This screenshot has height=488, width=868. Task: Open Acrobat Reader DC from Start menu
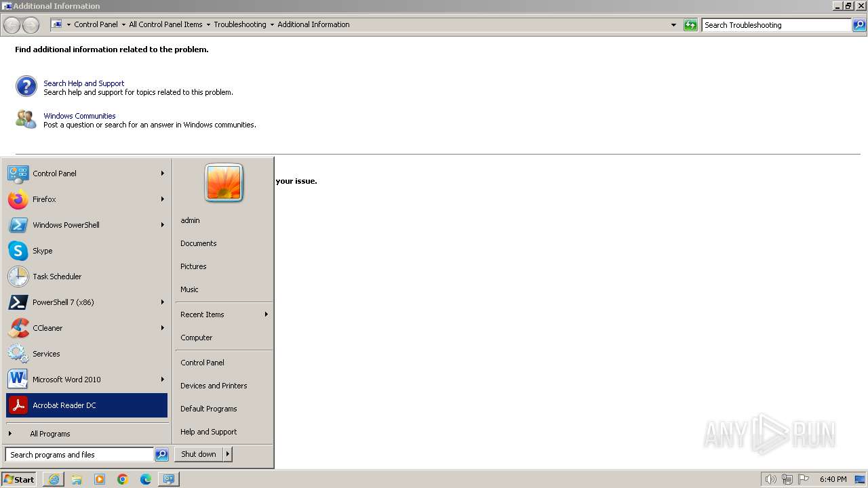(87, 405)
